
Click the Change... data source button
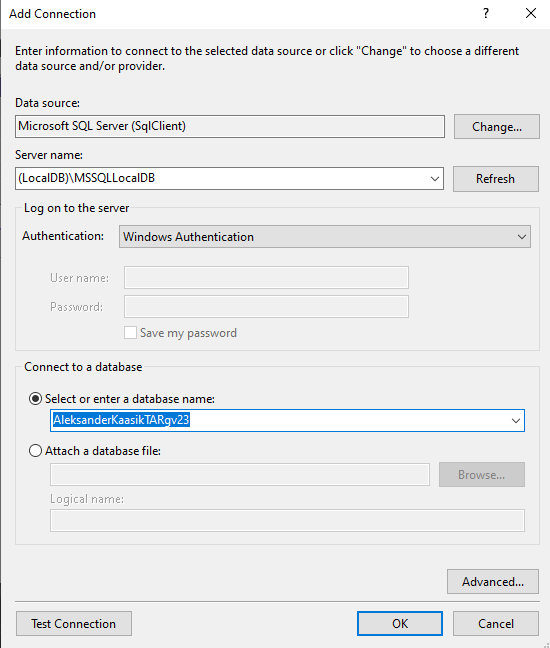(497, 126)
